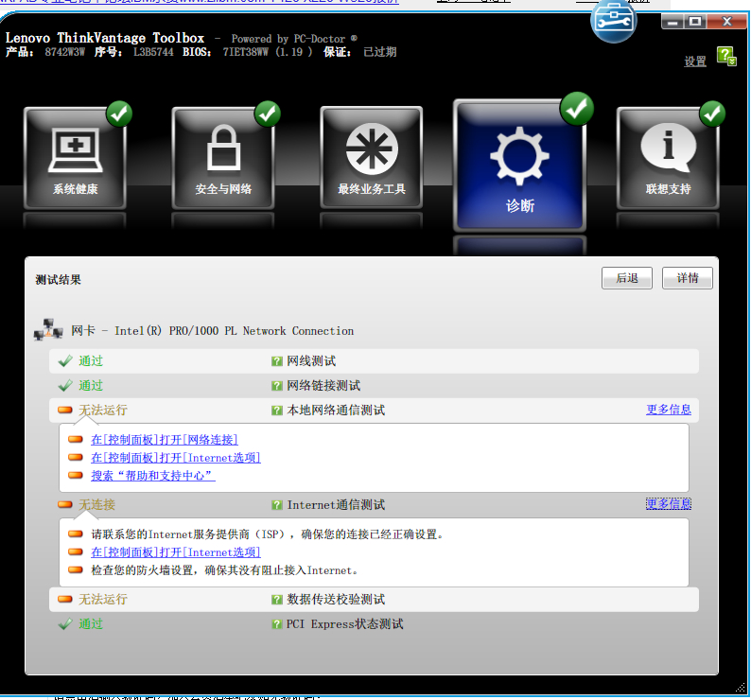
Task: Open the 最终业务工具 asterisk tile
Action: coord(371,159)
